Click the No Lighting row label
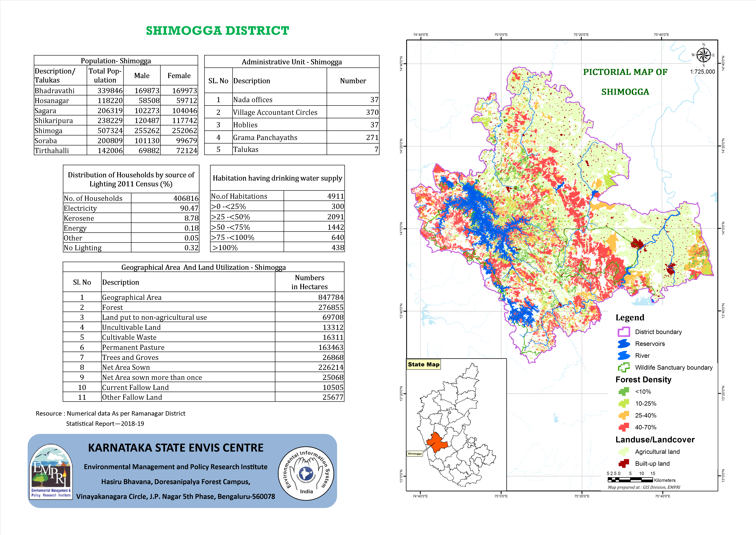 point(82,248)
